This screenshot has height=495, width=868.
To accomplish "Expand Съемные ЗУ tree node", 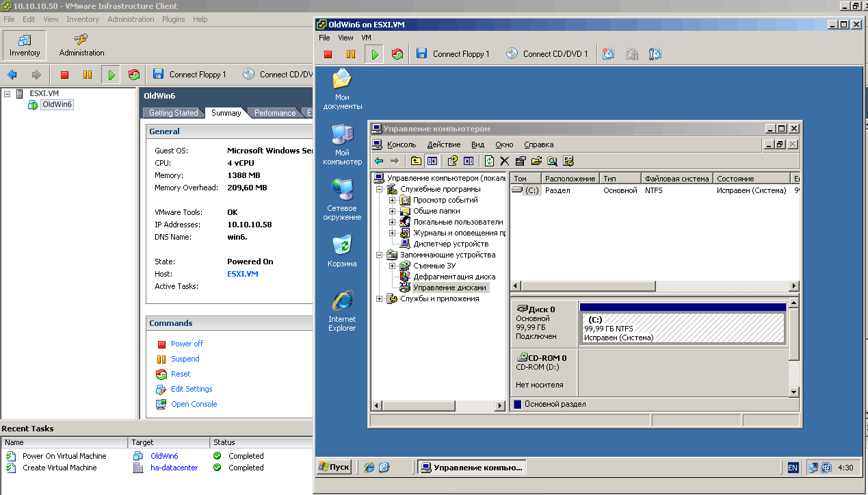I will tap(392, 266).
